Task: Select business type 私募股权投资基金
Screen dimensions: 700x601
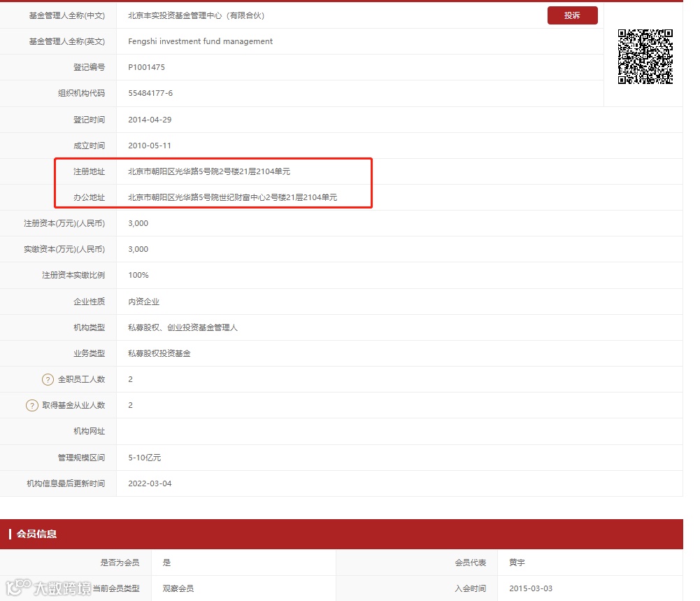Action: tap(159, 353)
